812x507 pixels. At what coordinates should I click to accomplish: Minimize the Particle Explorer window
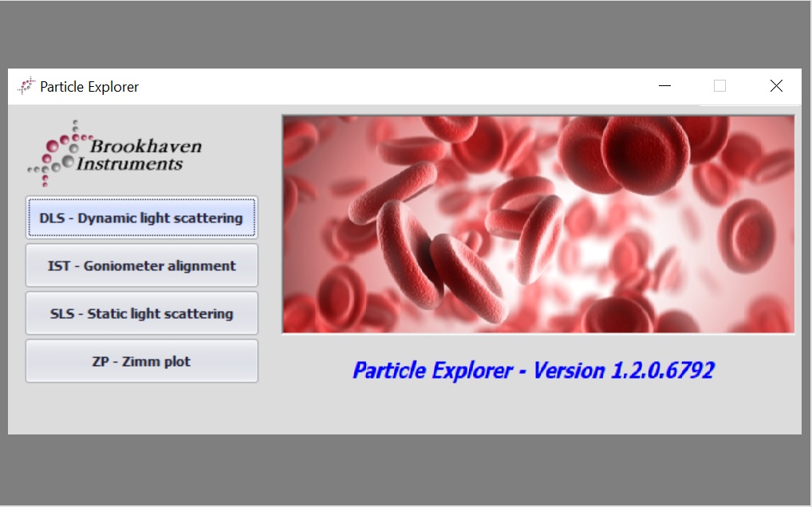point(664,86)
